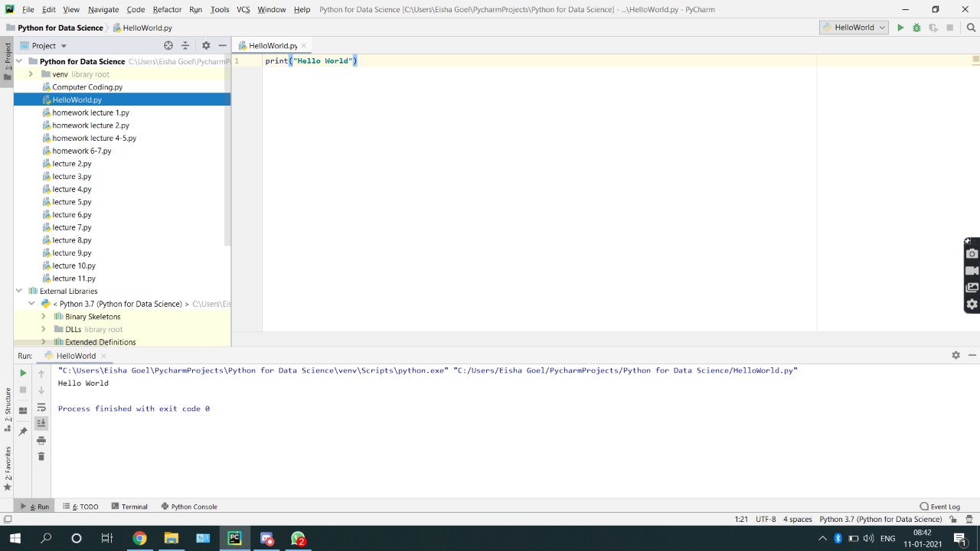980x551 pixels.
Task: Open gallery icon on floating recorder widget
Action: (x=972, y=288)
